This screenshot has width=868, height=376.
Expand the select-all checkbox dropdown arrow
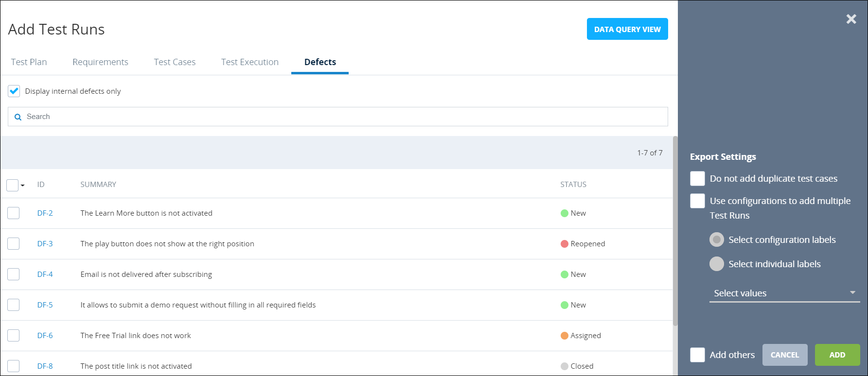click(x=23, y=186)
